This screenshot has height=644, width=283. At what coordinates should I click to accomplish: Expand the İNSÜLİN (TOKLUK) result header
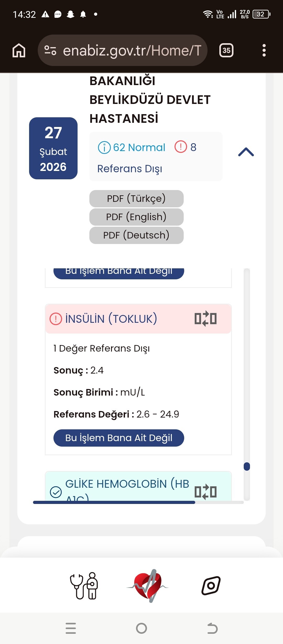111,319
